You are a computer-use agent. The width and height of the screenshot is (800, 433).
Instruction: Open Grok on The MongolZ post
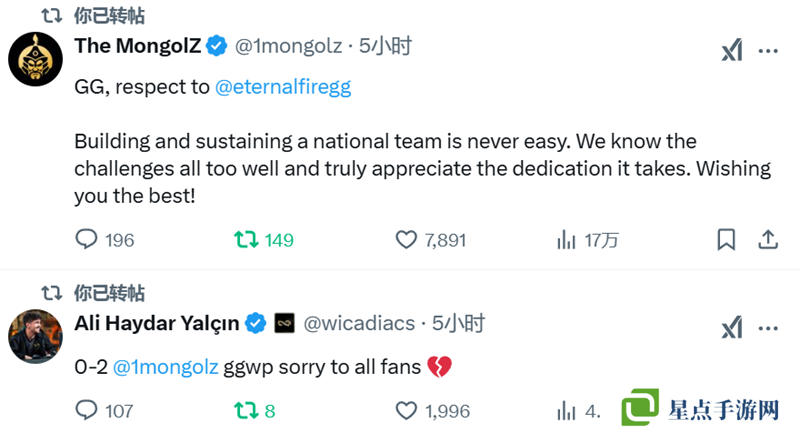732,52
